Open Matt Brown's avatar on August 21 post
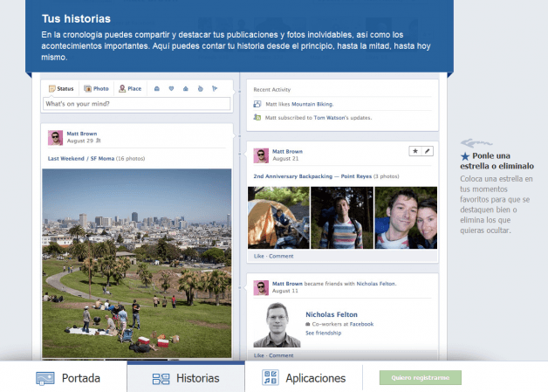 pos(261,155)
